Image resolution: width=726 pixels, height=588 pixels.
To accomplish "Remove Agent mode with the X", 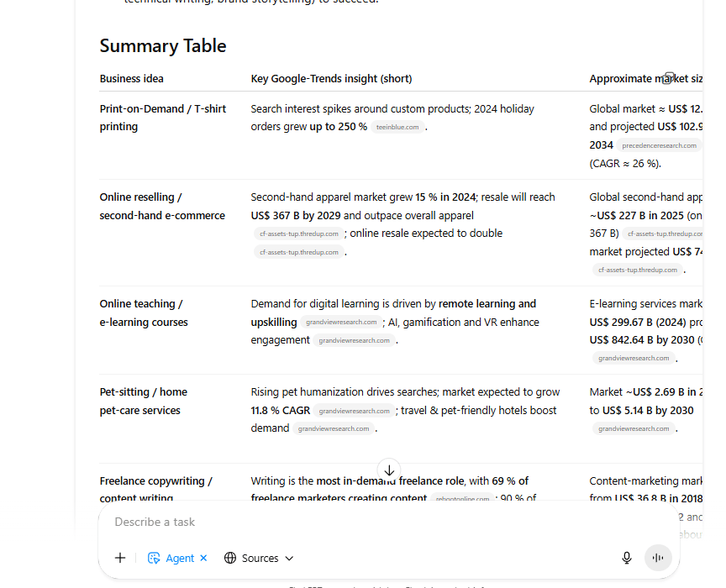I will pyautogui.click(x=203, y=558).
